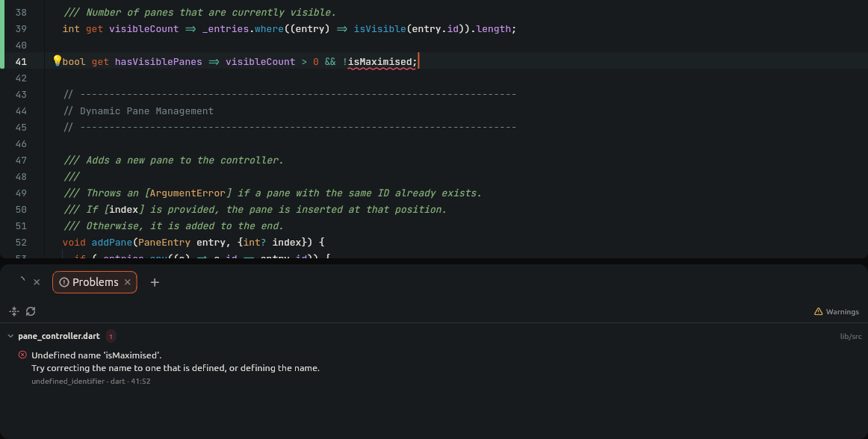Click the .length property on line 39
868x439 pixels.
click(x=493, y=29)
